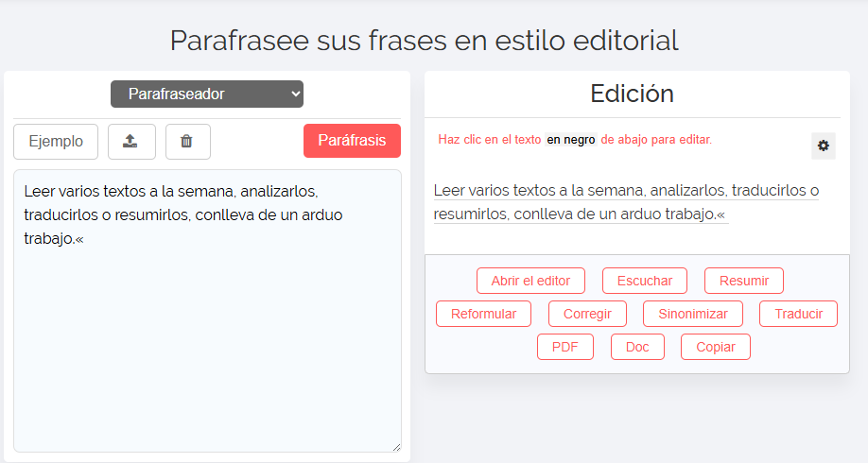Screen dimensions: 868x463
Task: Click the textarea resize handle corner
Action: click(x=396, y=447)
